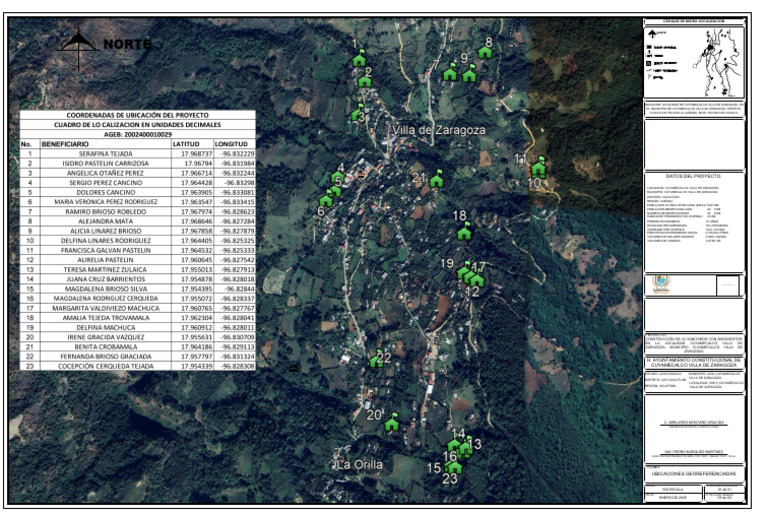
Task: Select the RAMIRO BRIOSO ROBLEDO cell
Action: 106,212
